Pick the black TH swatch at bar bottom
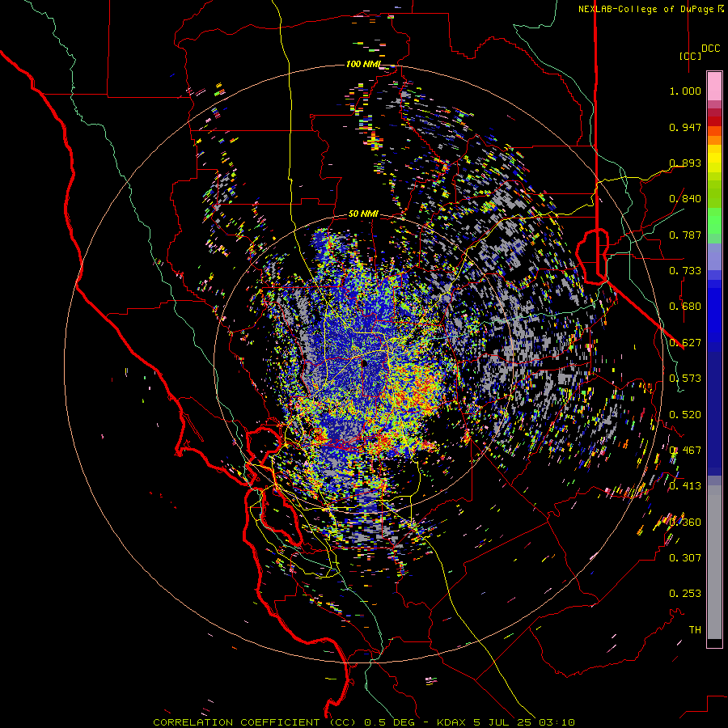728x728 pixels. (x=714, y=642)
